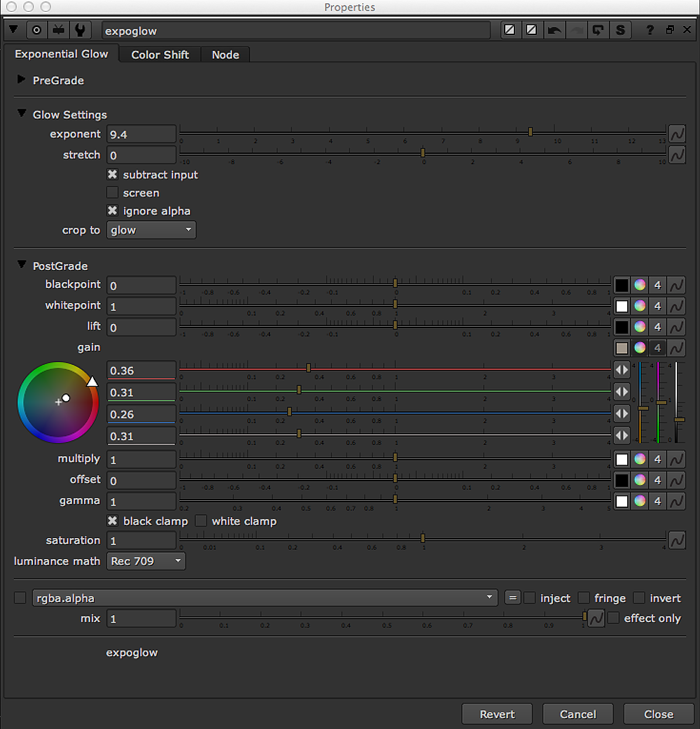Open the animation curve menu for whitepoint
The image size is (700, 729).
pyautogui.click(x=677, y=306)
